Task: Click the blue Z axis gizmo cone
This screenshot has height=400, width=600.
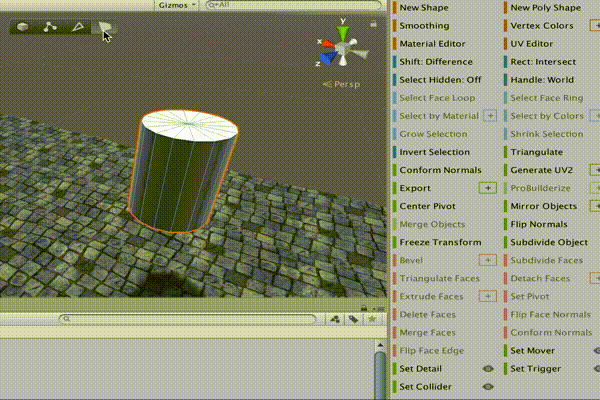Action: click(328, 58)
